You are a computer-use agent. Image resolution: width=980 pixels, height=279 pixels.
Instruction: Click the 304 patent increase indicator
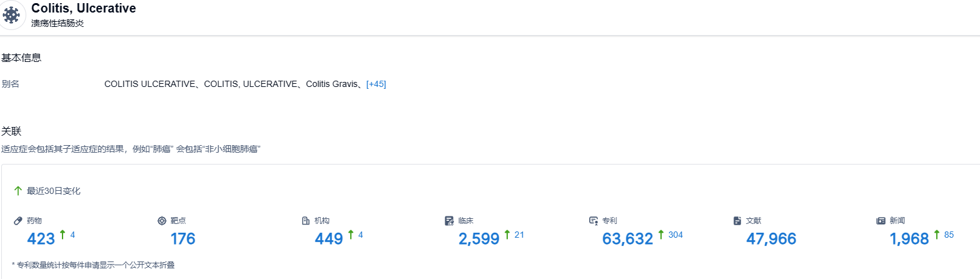click(675, 235)
